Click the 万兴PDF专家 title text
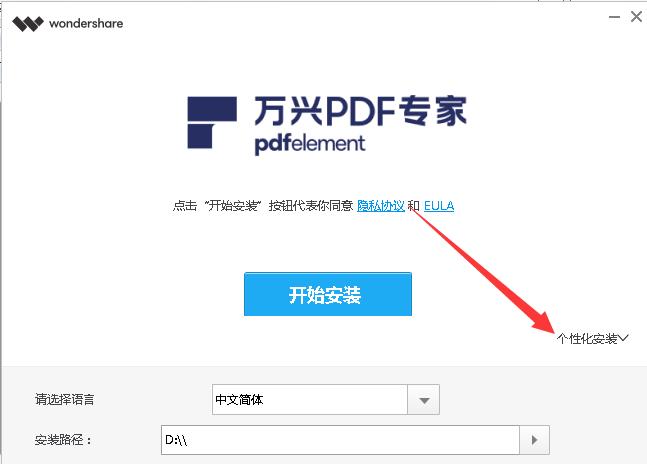 (x=360, y=110)
